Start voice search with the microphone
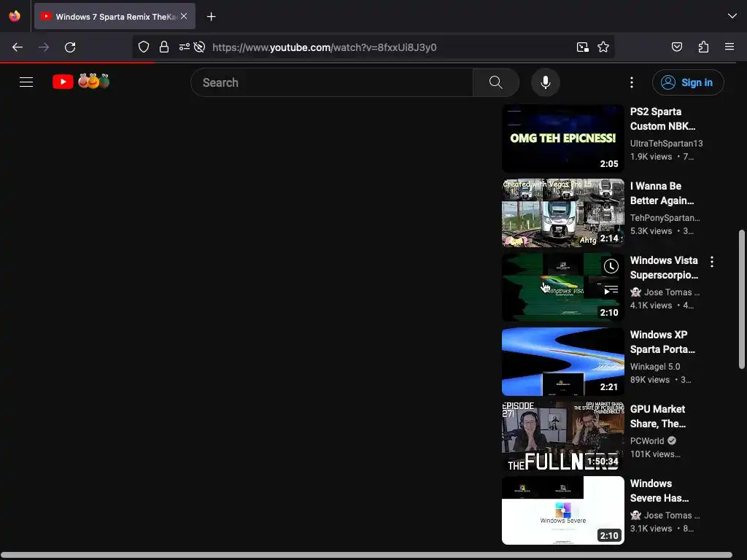Viewport: 747px width, 560px height. pyautogui.click(x=546, y=82)
